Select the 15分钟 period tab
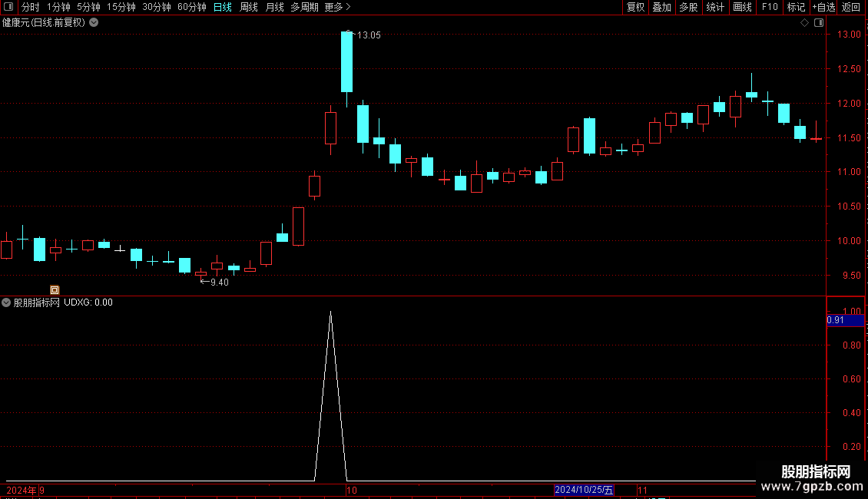 coord(121,7)
